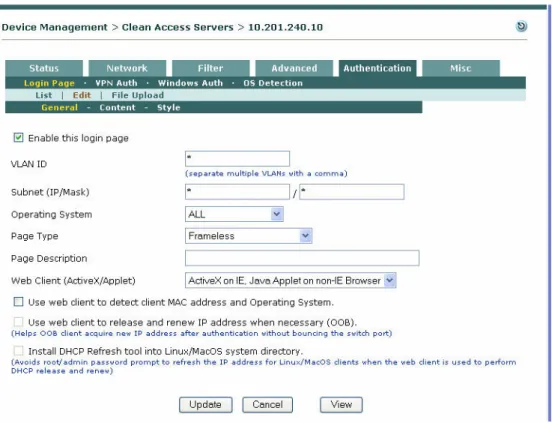Open the Misc tab

(x=461, y=68)
